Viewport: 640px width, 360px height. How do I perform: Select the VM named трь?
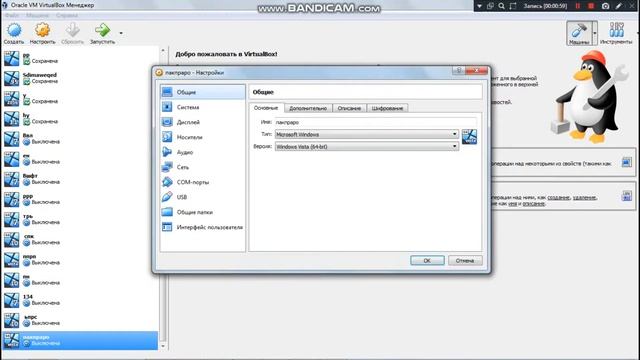click(x=80, y=220)
